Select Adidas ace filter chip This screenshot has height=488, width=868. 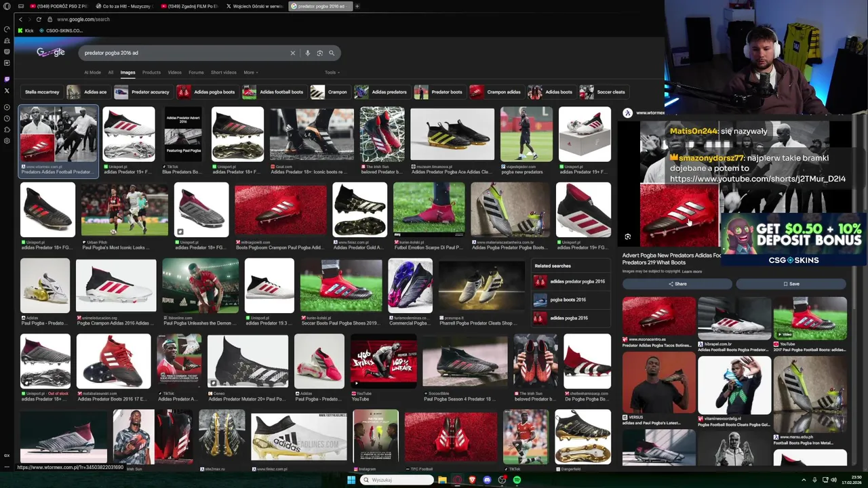click(x=87, y=92)
